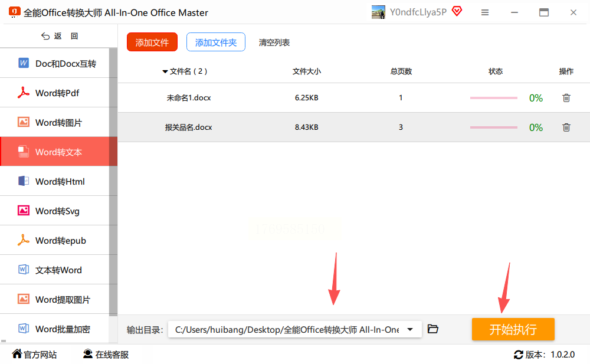Click the 操作 column header
This screenshot has width=590, height=364.
point(566,71)
